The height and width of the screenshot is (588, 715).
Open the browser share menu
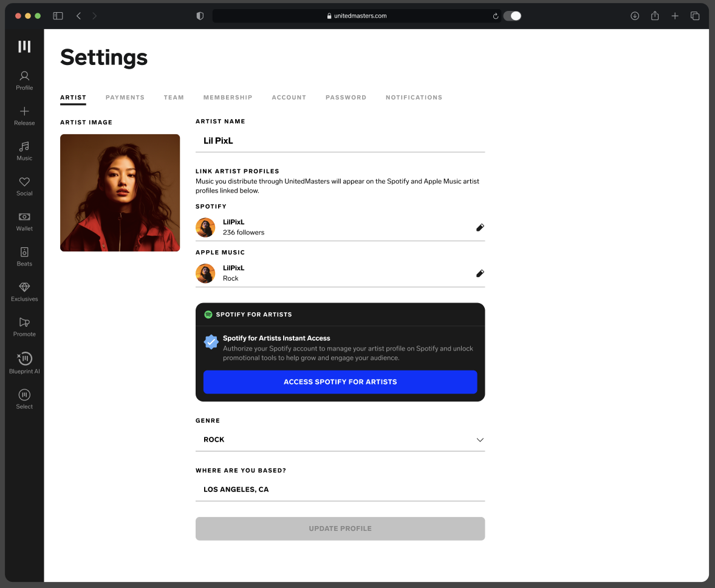point(655,16)
